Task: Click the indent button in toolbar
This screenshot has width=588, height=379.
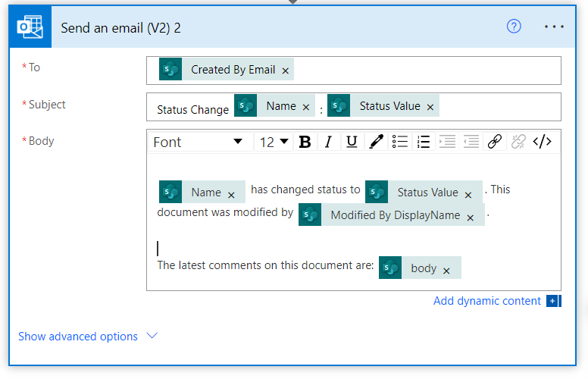Action: click(x=447, y=142)
